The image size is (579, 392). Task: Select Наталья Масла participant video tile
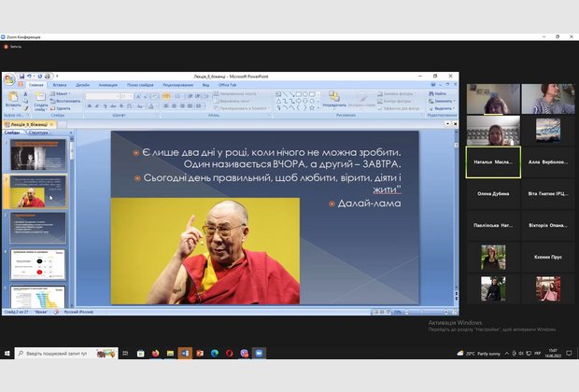[493, 162]
